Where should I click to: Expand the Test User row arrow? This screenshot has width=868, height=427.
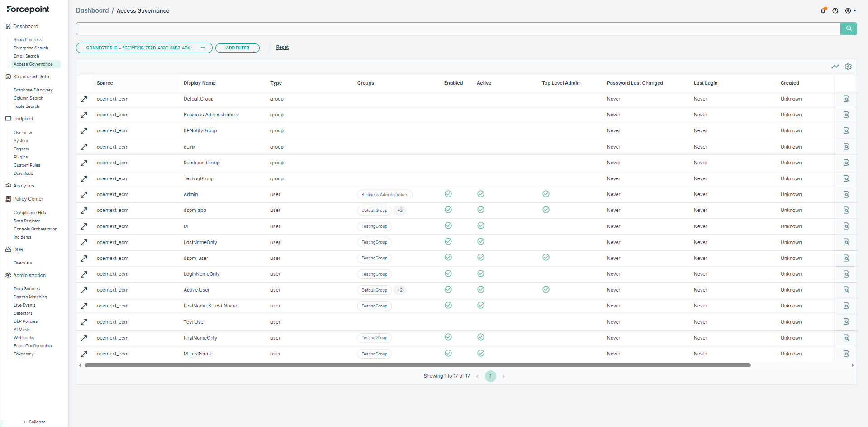coord(84,322)
